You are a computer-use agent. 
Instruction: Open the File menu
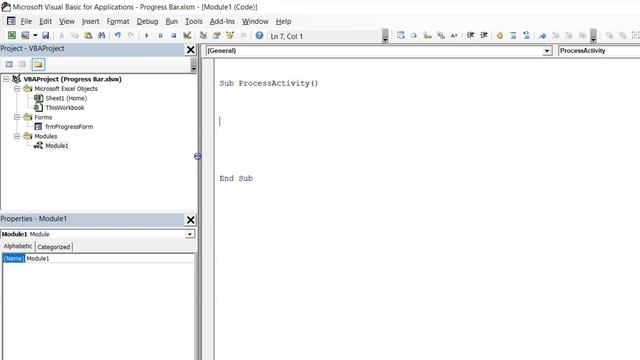click(x=26, y=21)
